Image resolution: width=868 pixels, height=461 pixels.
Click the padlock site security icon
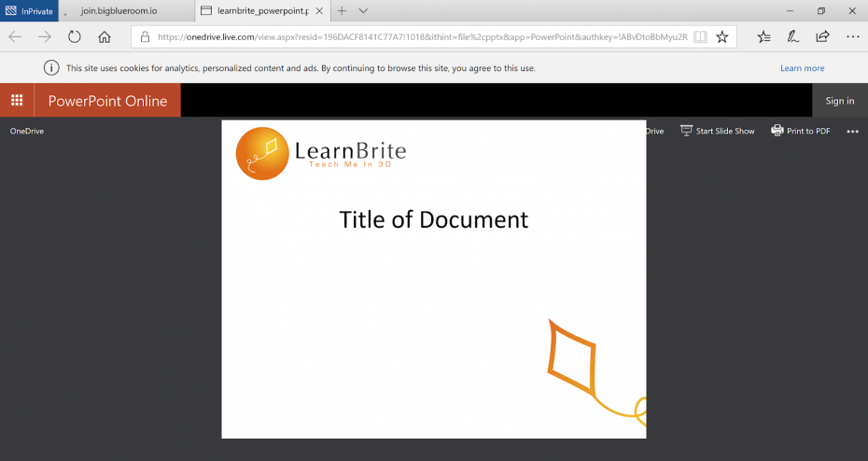(145, 37)
